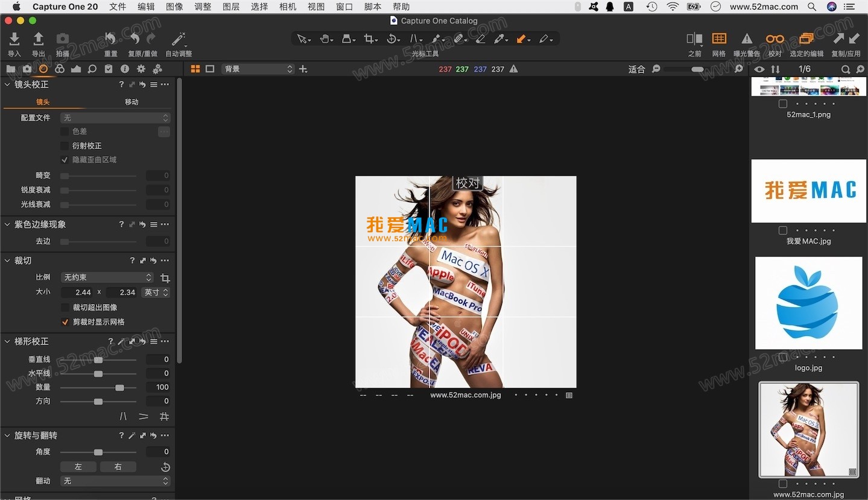Uncheck the 剪裁时显示网格 checkbox
The image size is (868, 500).
point(65,322)
